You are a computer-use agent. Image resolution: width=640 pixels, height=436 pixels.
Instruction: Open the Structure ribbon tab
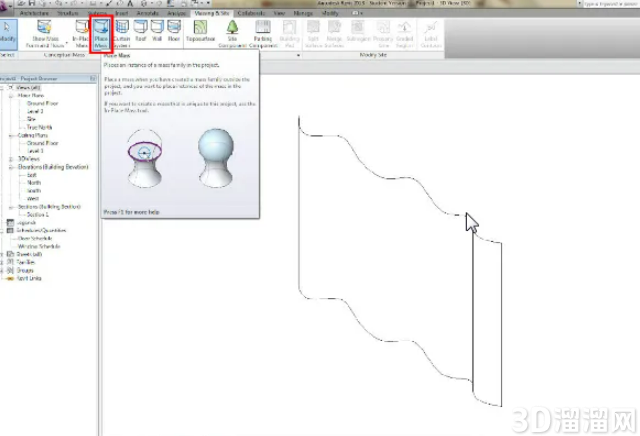click(x=68, y=13)
